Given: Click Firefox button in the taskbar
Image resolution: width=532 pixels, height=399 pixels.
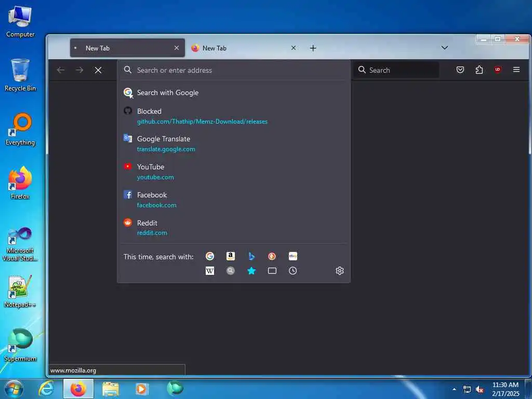Looking at the screenshot, I should [78, 389].
